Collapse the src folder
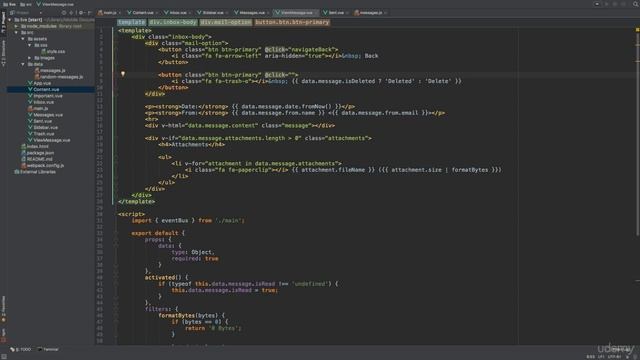The width and height of the screenshot is (640, 360). pos(16,32)
